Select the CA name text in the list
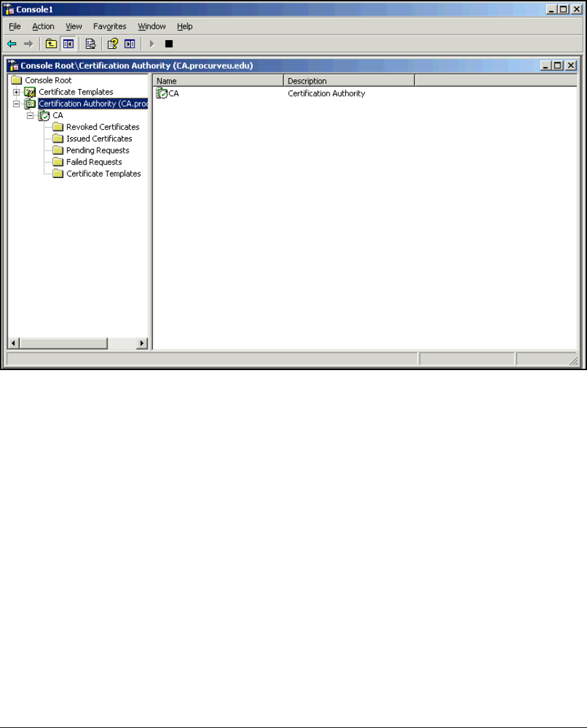Viewport: 587px width, 728px height. [174, 93]
